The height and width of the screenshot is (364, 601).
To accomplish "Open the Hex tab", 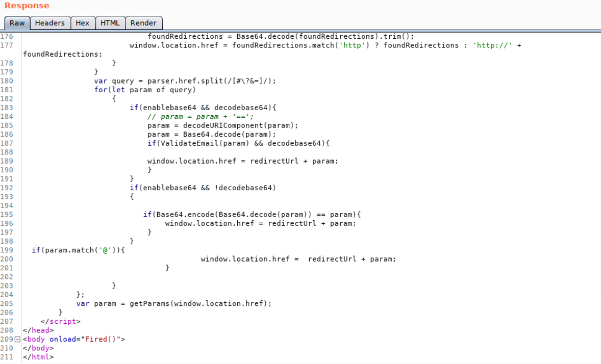I will [83, 23].
